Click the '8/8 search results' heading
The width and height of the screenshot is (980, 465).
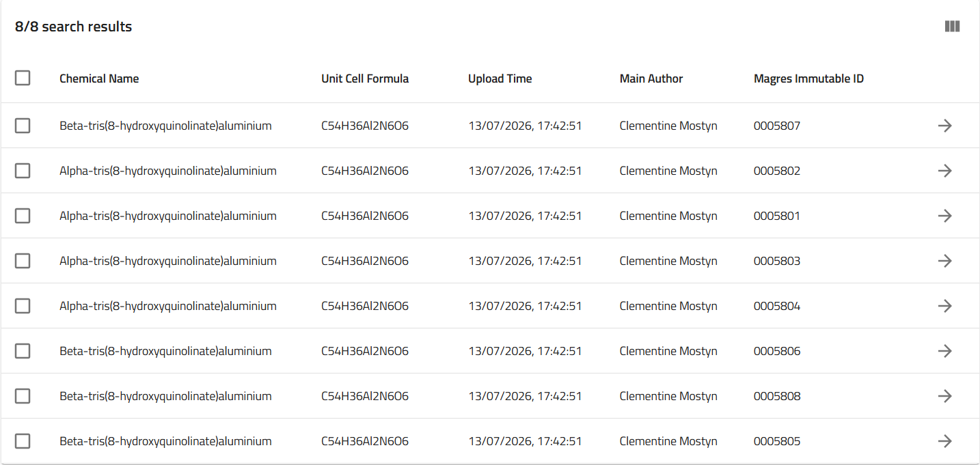point(74,27)
